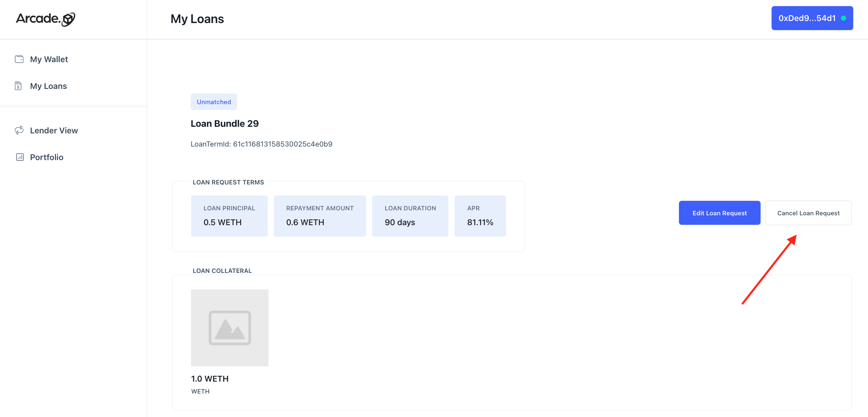
Task: Click Cancel Loan Request button
Action: click(x=808, y=213)
